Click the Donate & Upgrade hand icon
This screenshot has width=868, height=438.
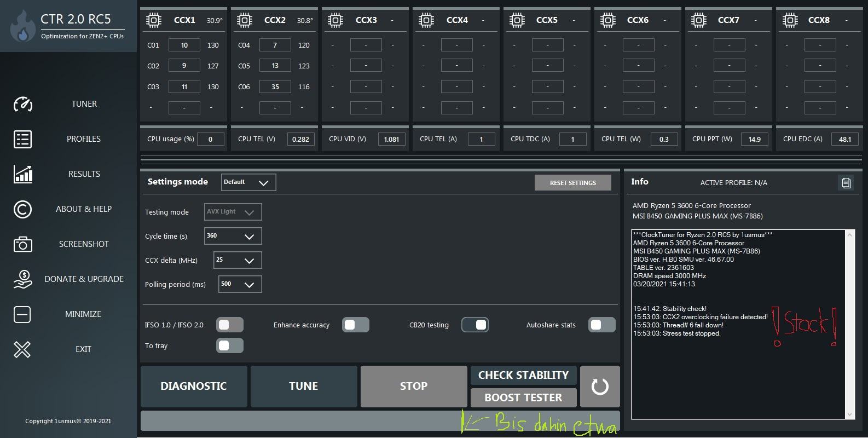[22, 279]
